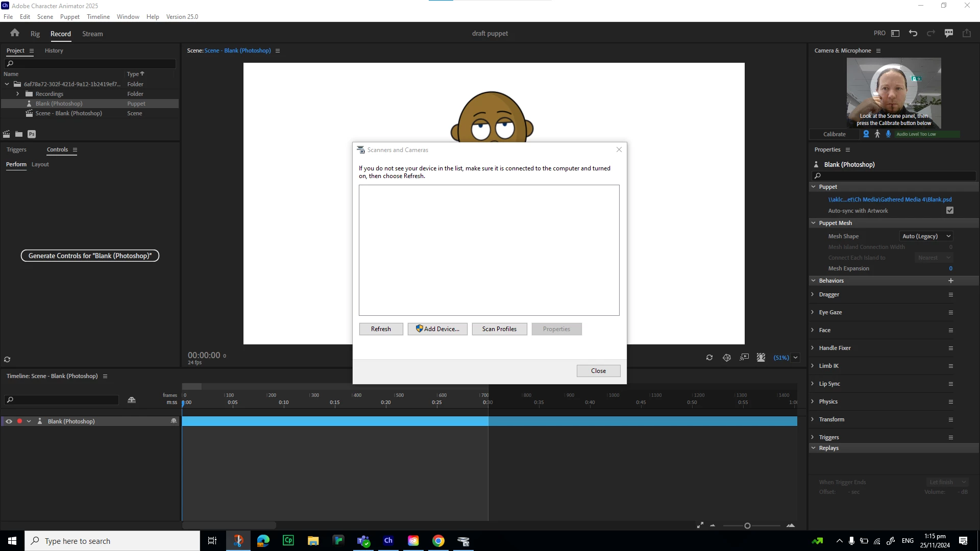Viewport: 980px width, 551px height.
Task: Uncheck Auto-sync with Artwork checkbox
Action: tap(949, 211)
